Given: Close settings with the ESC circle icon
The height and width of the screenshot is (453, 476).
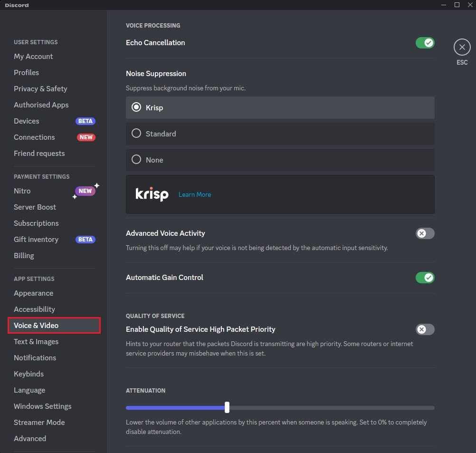Looking at the screenshot, I should pyautogui.click(x=462, y=47).
